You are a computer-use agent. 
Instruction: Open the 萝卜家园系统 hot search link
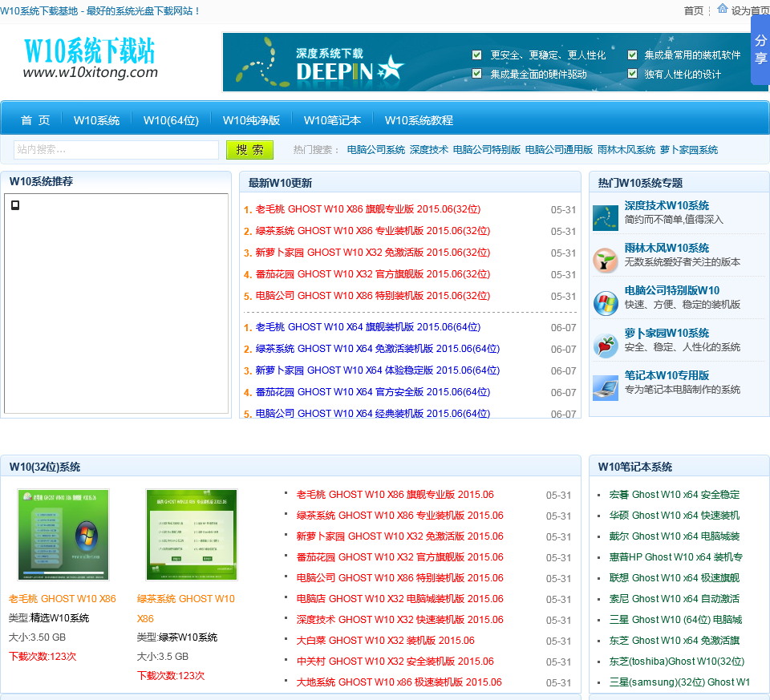point(689,150)
